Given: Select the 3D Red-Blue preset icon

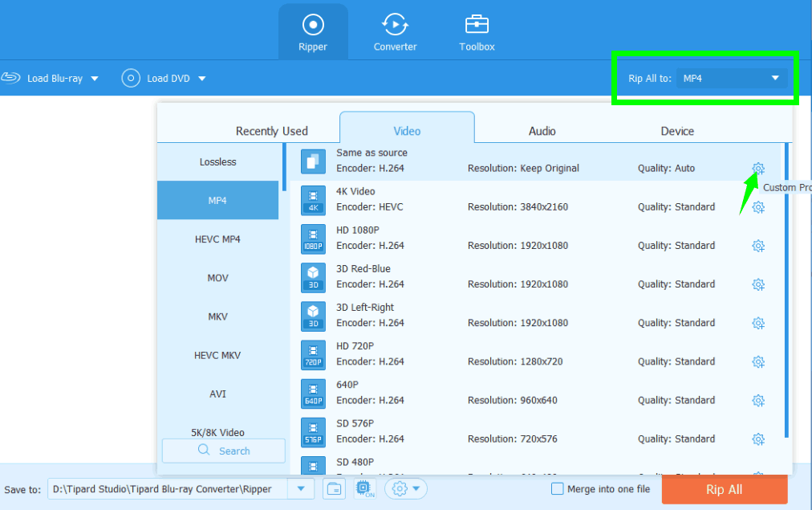Looking at the screenshot, I should [313, 277].
